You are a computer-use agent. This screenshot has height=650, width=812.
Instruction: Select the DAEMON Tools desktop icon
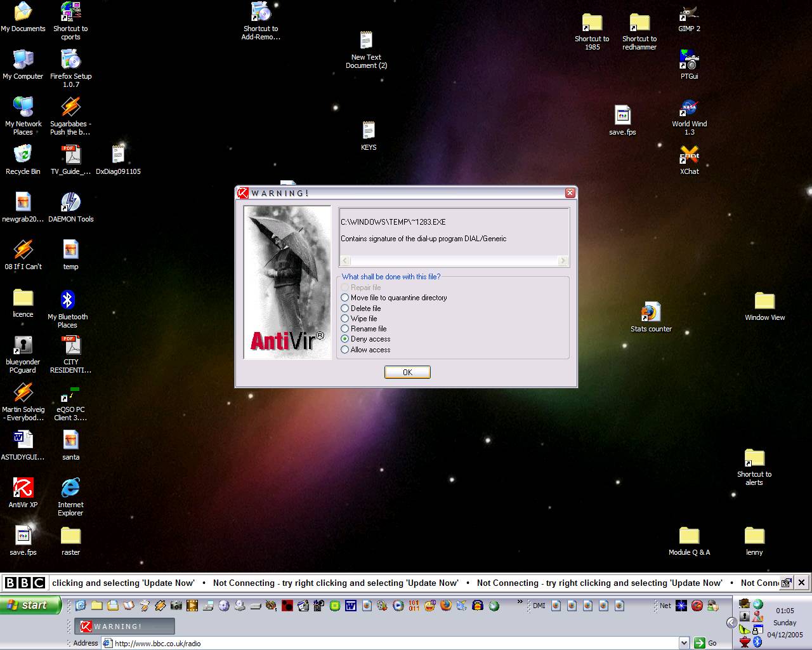70,208
